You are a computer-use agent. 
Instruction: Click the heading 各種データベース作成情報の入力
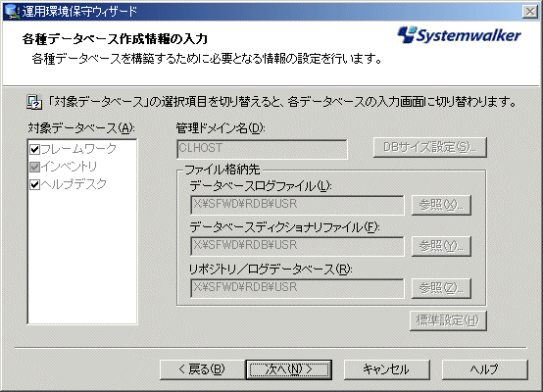(x=115, y=39)
